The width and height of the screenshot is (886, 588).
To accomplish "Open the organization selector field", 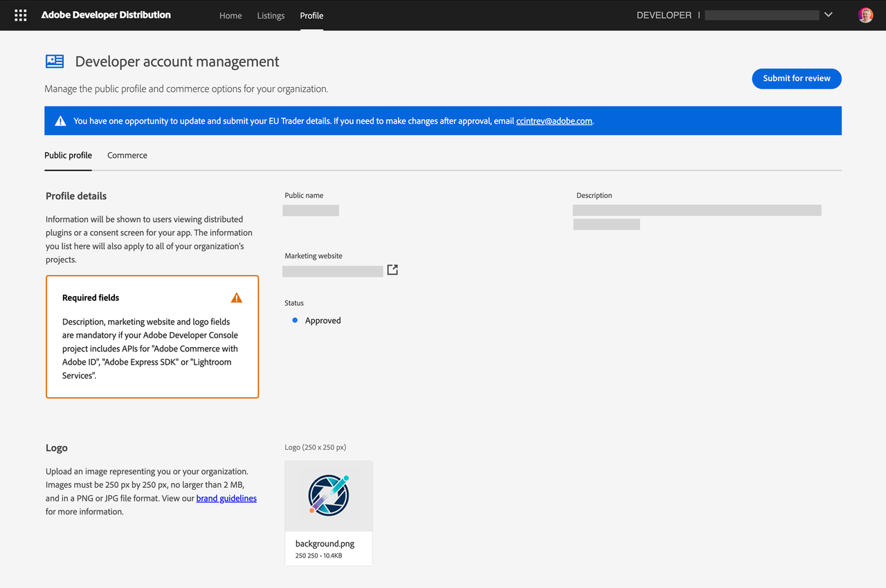I will click(761, 14).
